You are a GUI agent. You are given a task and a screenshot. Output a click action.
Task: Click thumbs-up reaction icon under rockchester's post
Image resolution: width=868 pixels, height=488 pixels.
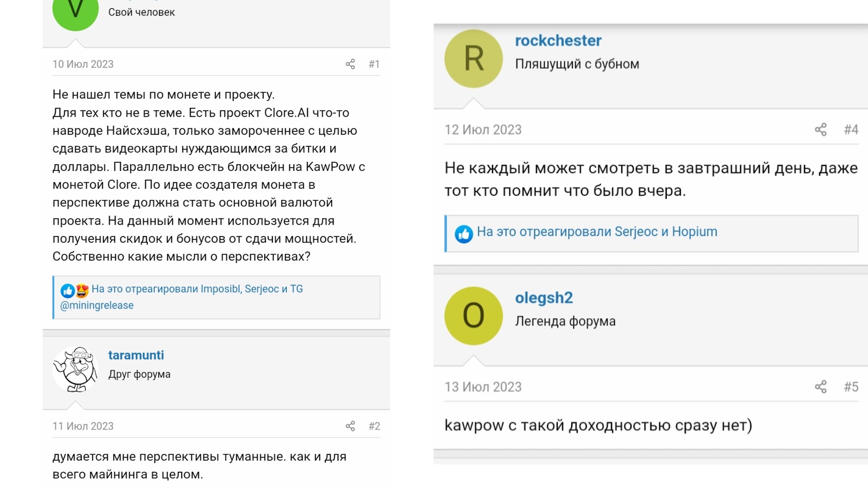[464, 234]
